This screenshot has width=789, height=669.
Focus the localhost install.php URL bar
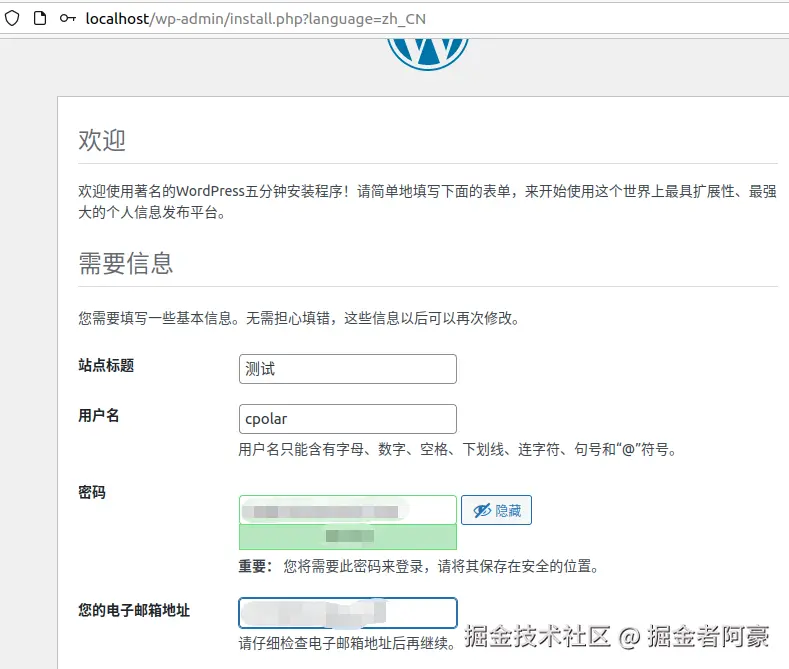tap(256, 19)
